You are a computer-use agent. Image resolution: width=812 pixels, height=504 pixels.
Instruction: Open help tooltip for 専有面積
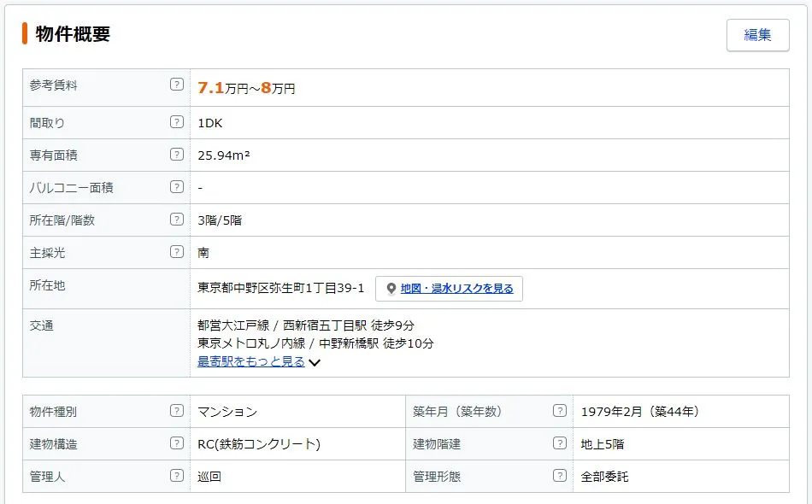click(x=176, y=155)
